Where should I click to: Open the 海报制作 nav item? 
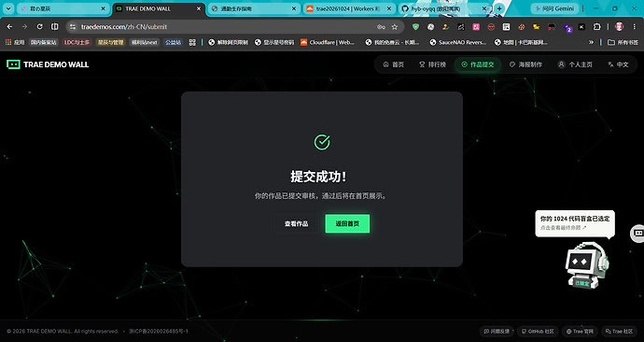(x=525, y=64)
